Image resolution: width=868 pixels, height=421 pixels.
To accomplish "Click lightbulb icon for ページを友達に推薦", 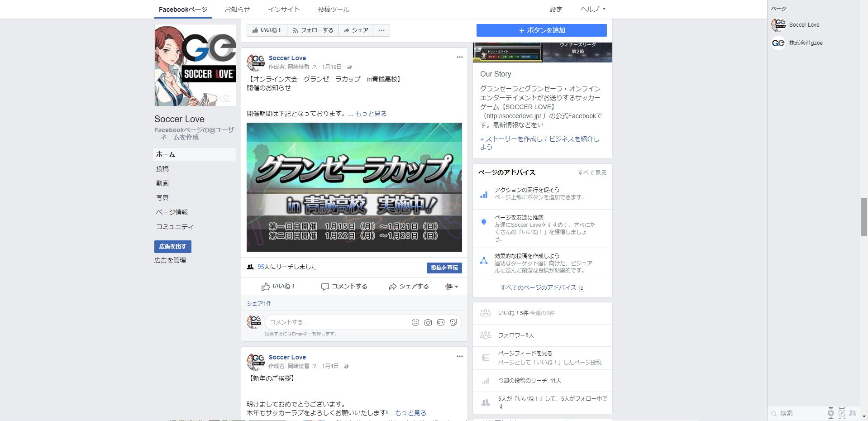I will click(x=484, y=221).
